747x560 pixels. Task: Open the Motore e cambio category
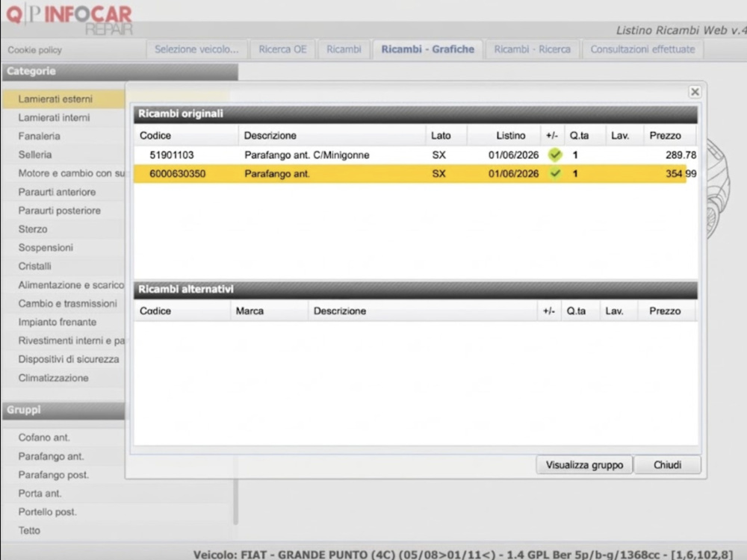coord(63,173)
